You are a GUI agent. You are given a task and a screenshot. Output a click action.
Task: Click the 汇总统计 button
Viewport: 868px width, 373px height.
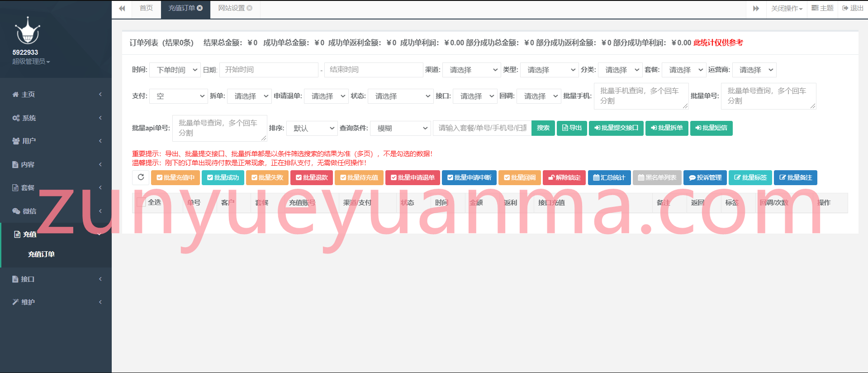click(609, 177)
